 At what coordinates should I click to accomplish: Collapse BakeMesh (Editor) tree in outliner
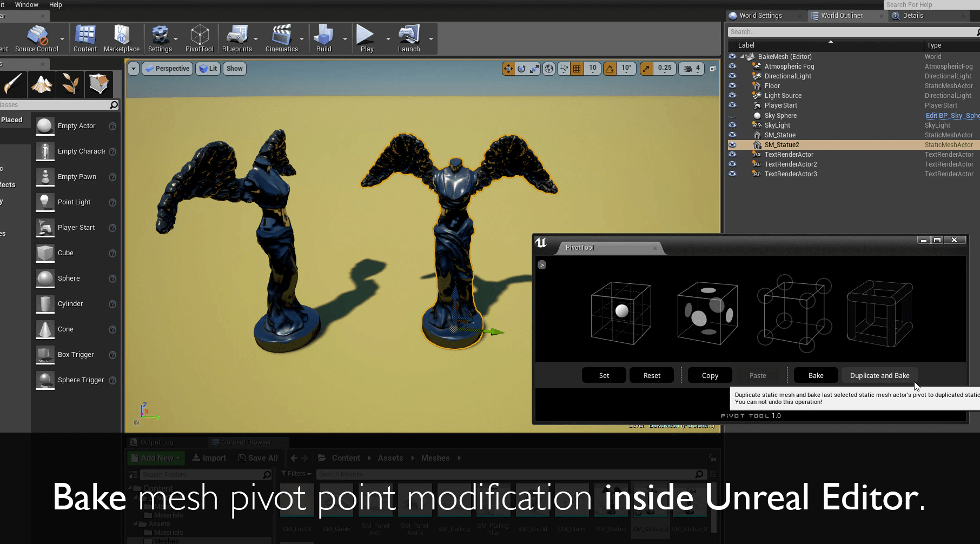[x=743, y=56]
